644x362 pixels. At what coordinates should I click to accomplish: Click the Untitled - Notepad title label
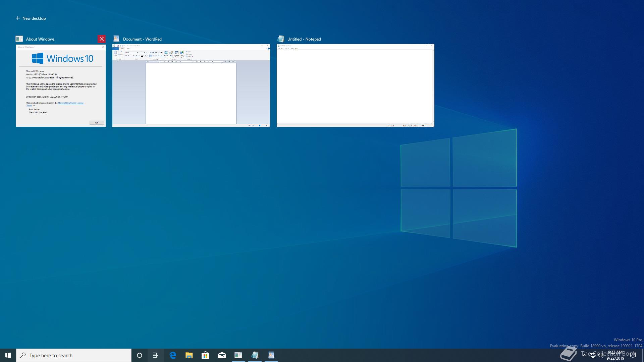304,39
